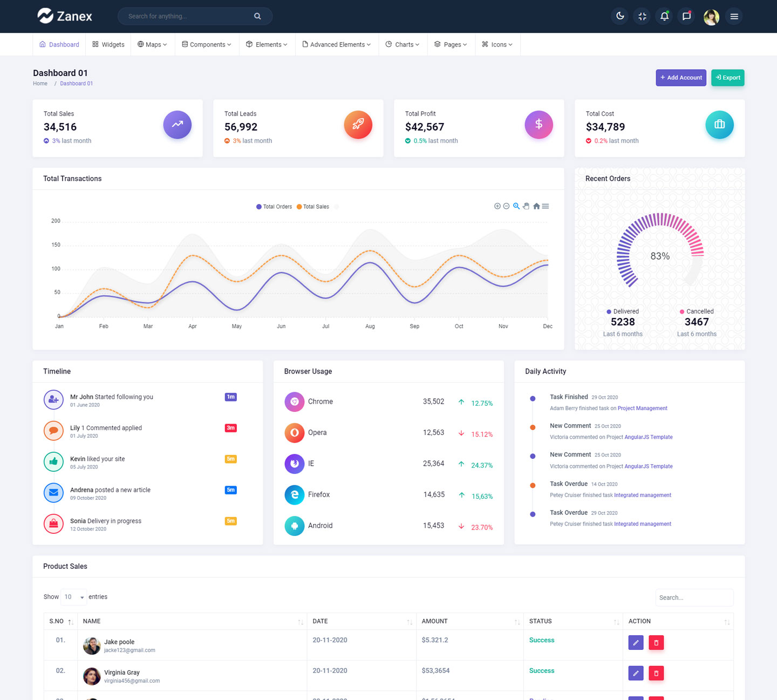Expand the Charts dropdown menu
Viewport: 777px width, 700px height.
click(403, 45)
